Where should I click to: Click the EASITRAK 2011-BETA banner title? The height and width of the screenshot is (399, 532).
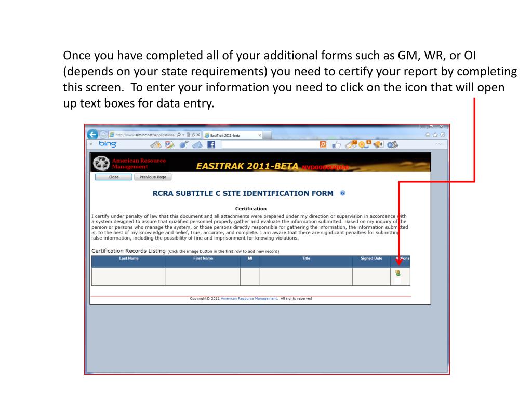click(x=247, y=166)
